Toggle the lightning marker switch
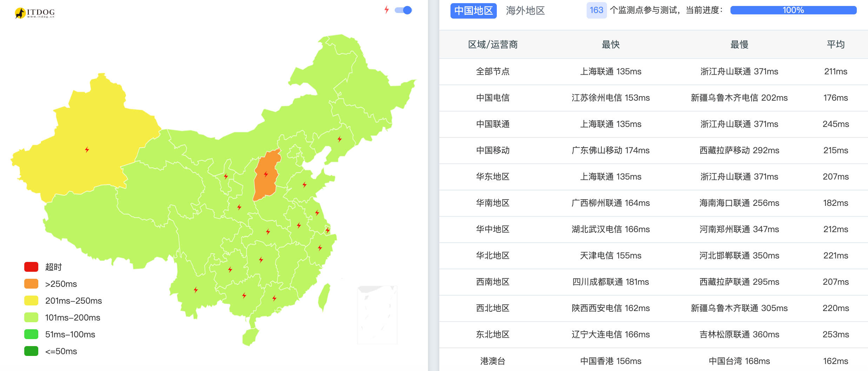 pos(403,10)
